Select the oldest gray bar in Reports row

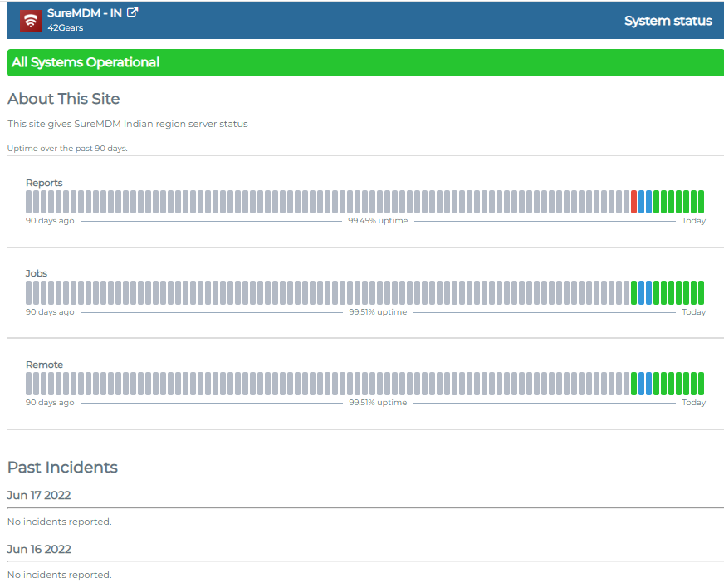coord(28,202)
